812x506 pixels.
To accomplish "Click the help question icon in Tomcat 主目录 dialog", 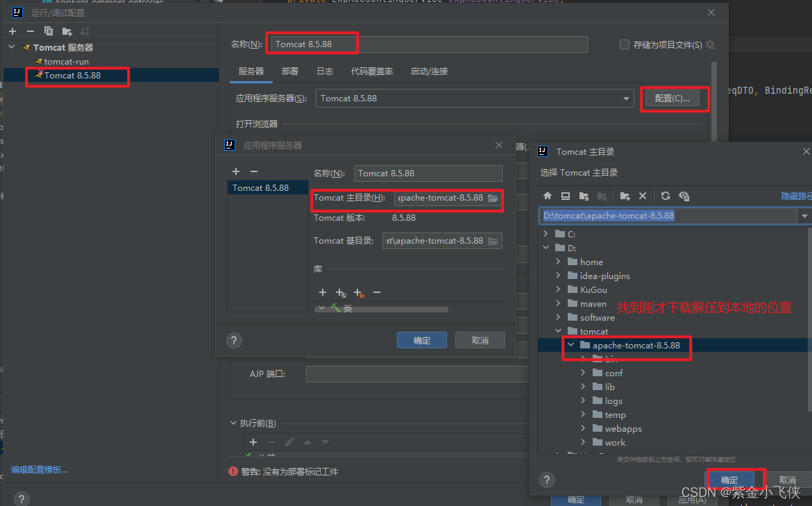I will [x=547, y=480].
